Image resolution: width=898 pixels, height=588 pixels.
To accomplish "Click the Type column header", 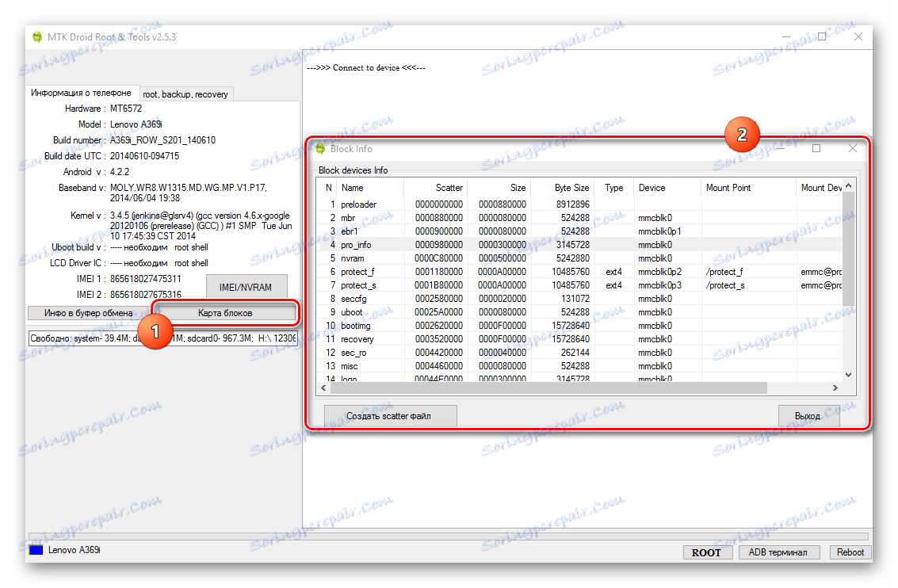I will (x=614, y=188).
